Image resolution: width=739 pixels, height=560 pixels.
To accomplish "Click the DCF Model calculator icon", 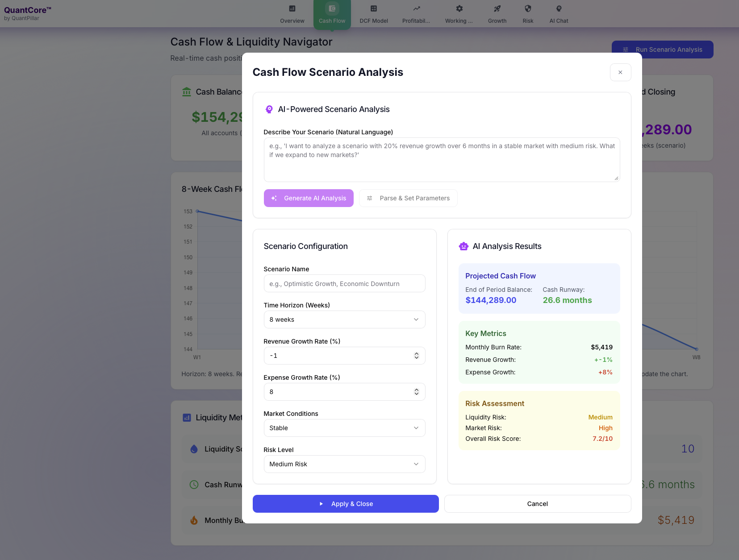I will (374, 8).
